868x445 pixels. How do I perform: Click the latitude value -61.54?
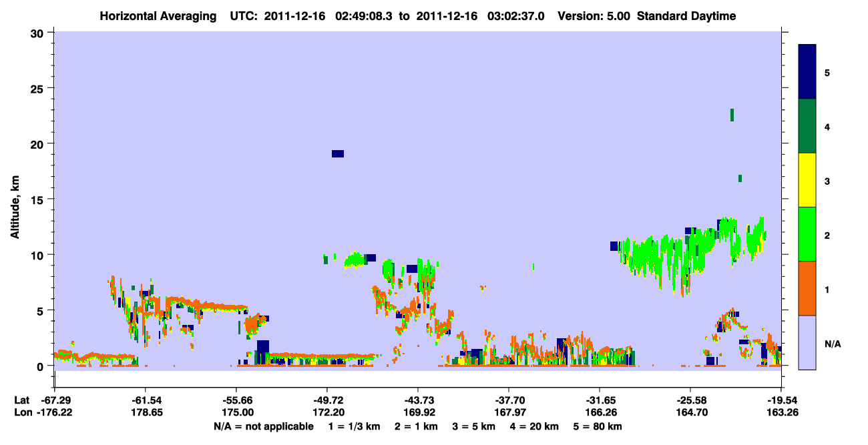pyautogui.click(x=145, y=400)
